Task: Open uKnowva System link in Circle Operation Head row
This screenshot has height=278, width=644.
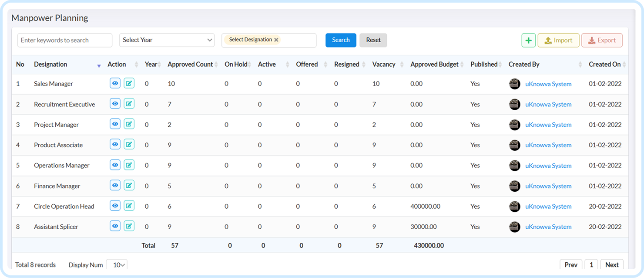Action: (548, 207)
